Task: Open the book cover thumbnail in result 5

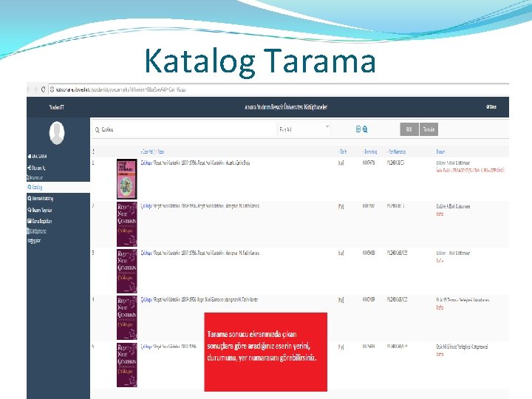Action: tap(127, 365)
